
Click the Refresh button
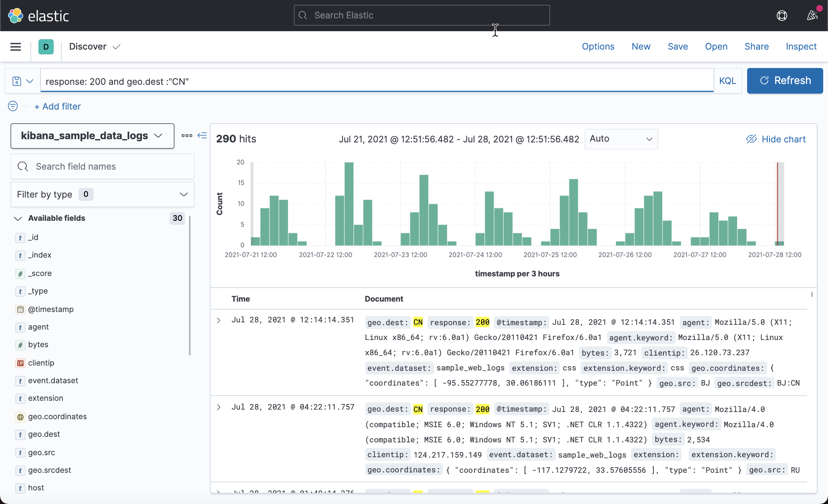[784, 80]
